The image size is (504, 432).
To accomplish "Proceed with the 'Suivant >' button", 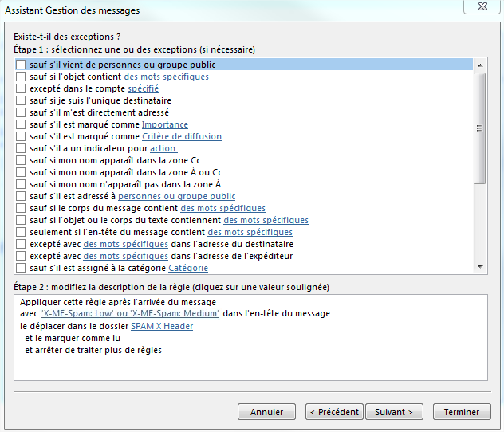I will coord(394,412).
